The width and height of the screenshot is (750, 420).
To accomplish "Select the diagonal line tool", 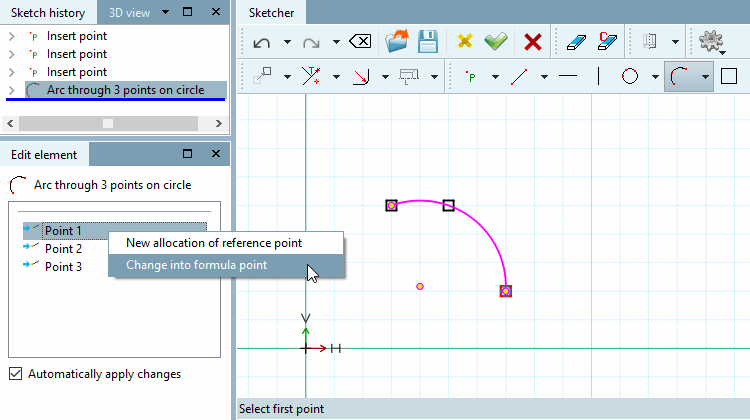I will [x=519, y=77].
